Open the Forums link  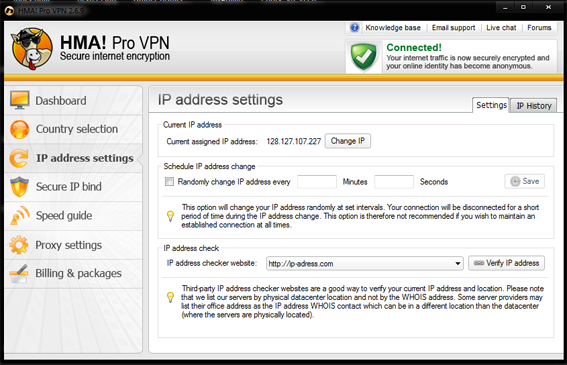539,27
